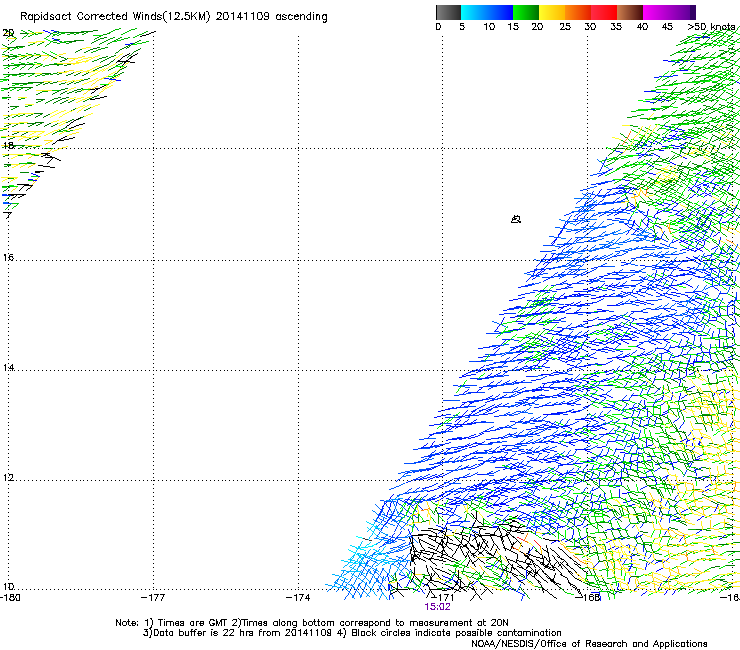740x650 pixels.
Task: Pick the brown 35–40 knot legend band
Action: (630, 12)
